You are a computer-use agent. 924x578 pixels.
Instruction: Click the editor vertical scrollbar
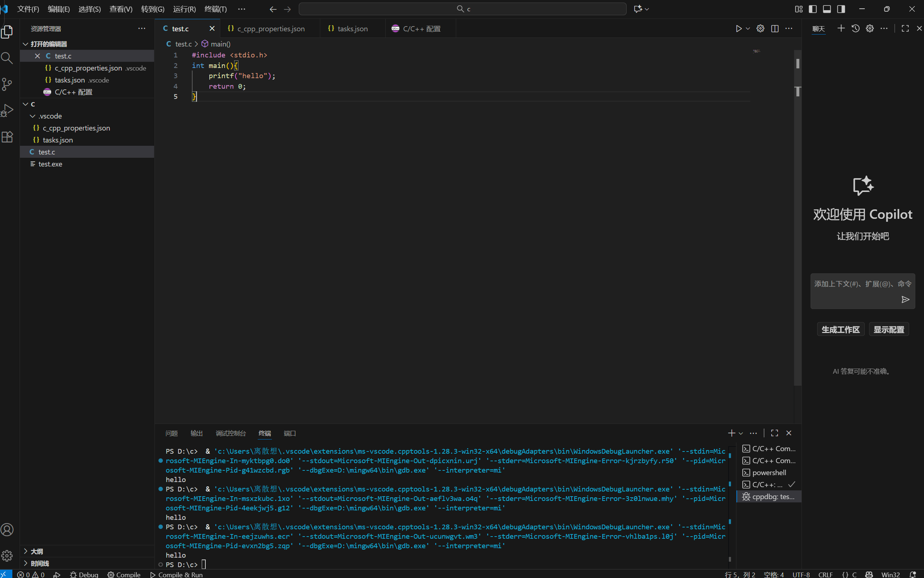[x=798, y=229]
